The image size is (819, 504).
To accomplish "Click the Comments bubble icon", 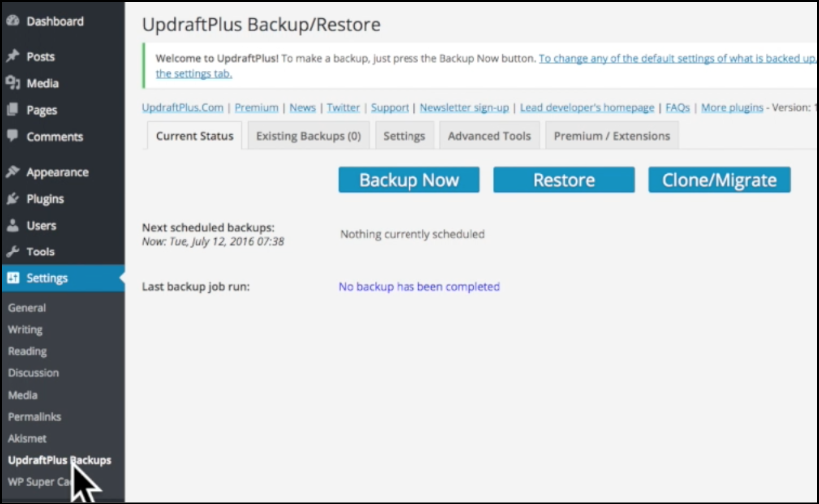I will tap(13, 136).
